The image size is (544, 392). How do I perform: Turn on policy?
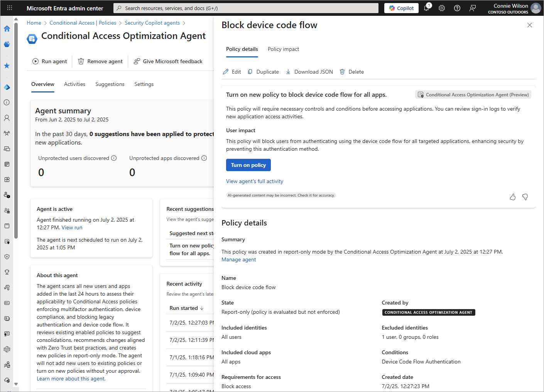tap(248, 165)
